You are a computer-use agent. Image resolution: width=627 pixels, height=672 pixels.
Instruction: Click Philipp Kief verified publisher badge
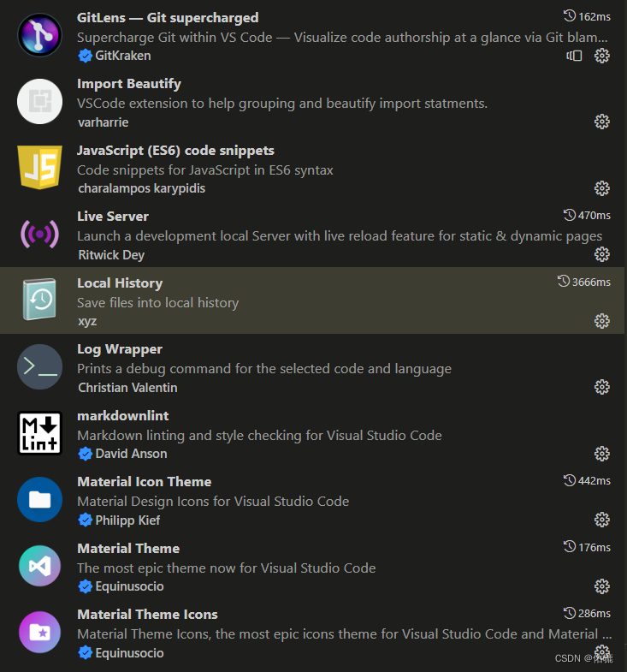point(86,520)
